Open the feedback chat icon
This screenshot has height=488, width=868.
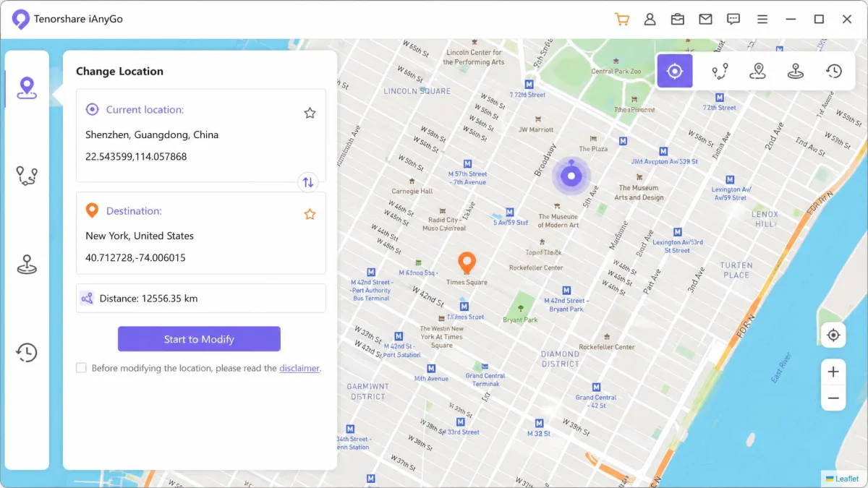pos(733,20)
